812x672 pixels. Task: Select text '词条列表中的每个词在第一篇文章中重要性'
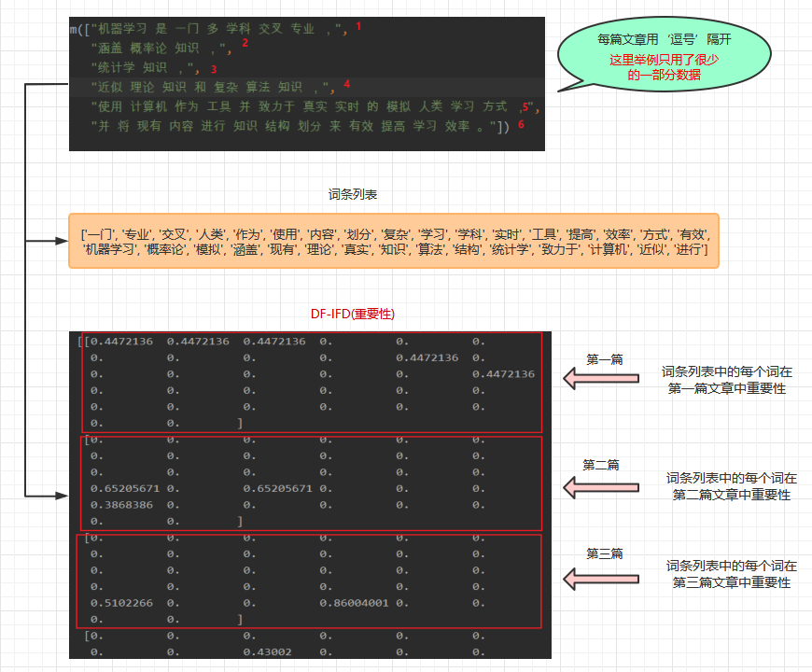point(726,380)
